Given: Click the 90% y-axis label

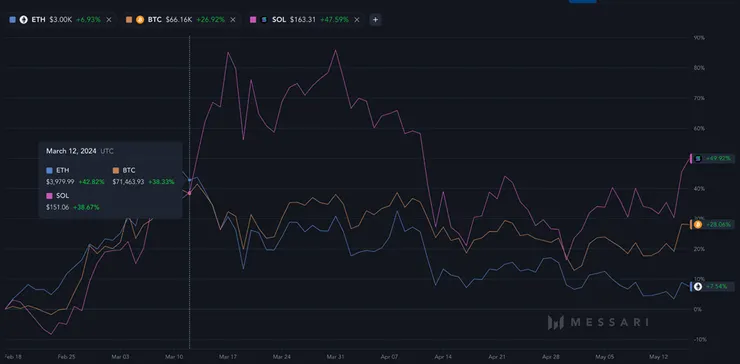Looking at the screenshot, I should (699, 38).
